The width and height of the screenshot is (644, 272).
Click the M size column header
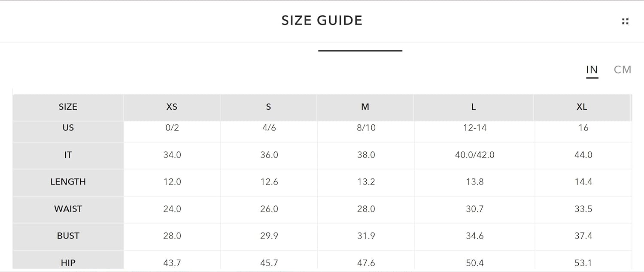click(365, 107)
